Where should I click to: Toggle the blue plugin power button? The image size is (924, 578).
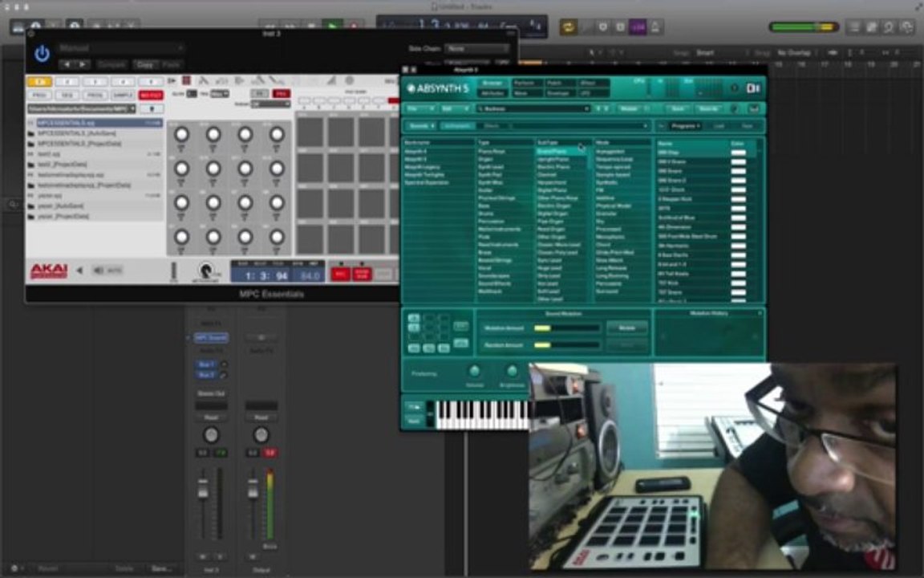[42, 55]
